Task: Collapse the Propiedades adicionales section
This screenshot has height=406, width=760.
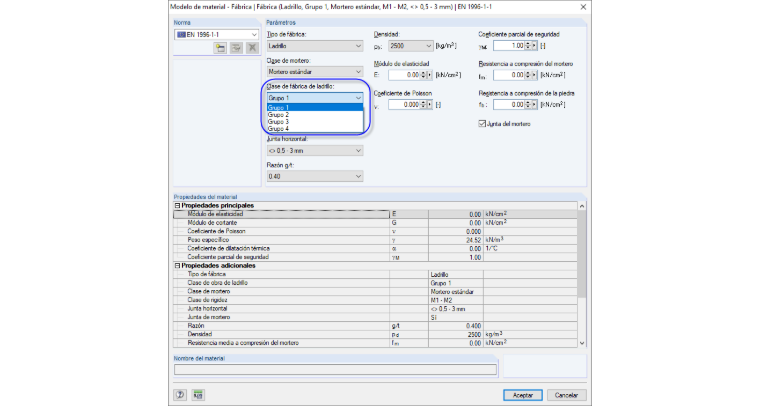Action: (x=177, y=265)
